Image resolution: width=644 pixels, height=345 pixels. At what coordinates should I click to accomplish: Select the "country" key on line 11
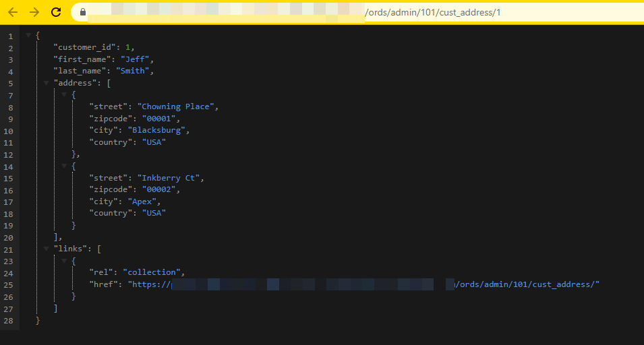tap(111, 142)
